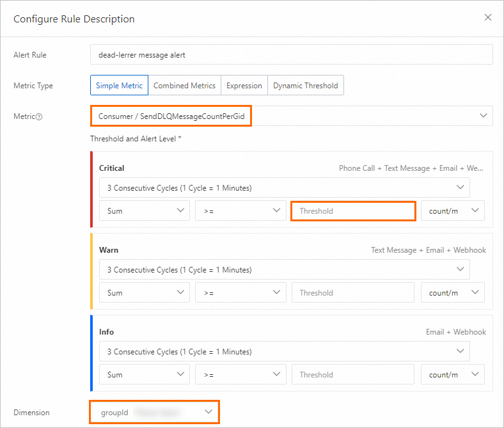Click the Critical Threshold input field
504x428 pixels.
point(353,211)
